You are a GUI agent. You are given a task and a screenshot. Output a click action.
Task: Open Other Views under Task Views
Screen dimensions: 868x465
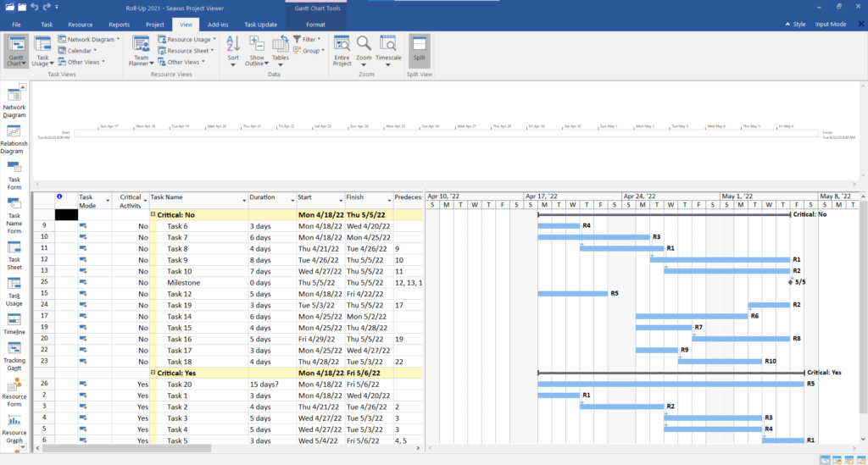[81, 62]
